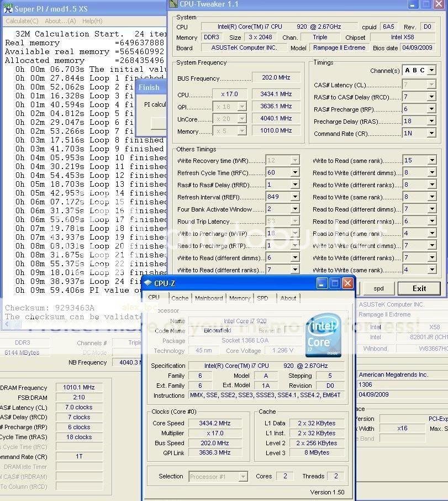Click the 32M Calculation Start line in Super PI
Viewport: 448px width, 501px height.
coord(91,34)
